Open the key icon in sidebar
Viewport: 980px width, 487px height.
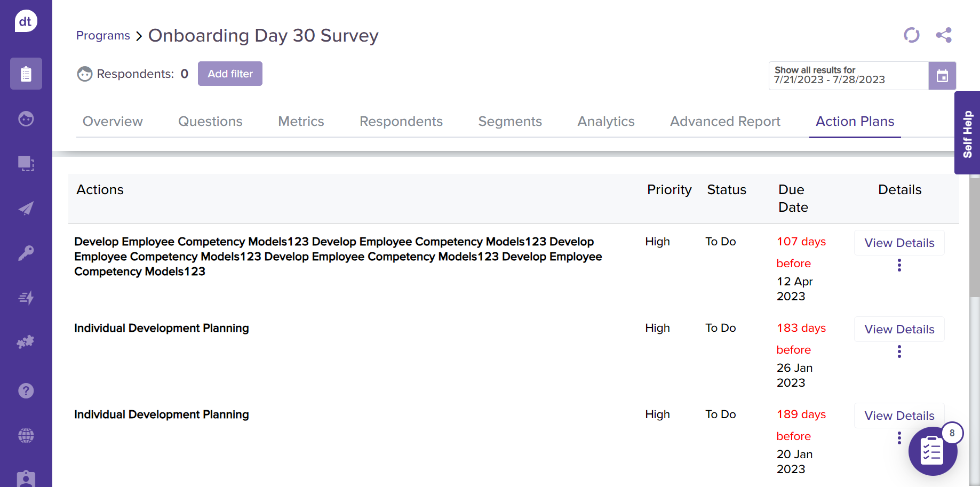click(x=26, y=252)
